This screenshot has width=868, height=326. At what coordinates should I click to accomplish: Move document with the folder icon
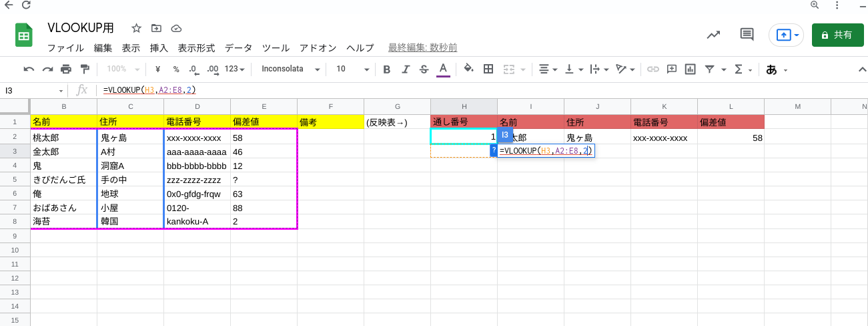pyautogui.click(x=156, y=28)
